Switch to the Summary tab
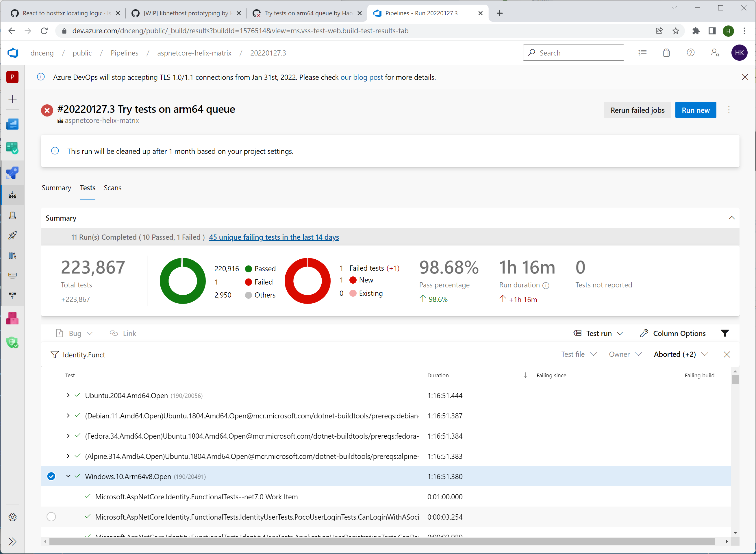Viewport: 756px width, 554px height. pyautogui.click(x=56, y=188)
